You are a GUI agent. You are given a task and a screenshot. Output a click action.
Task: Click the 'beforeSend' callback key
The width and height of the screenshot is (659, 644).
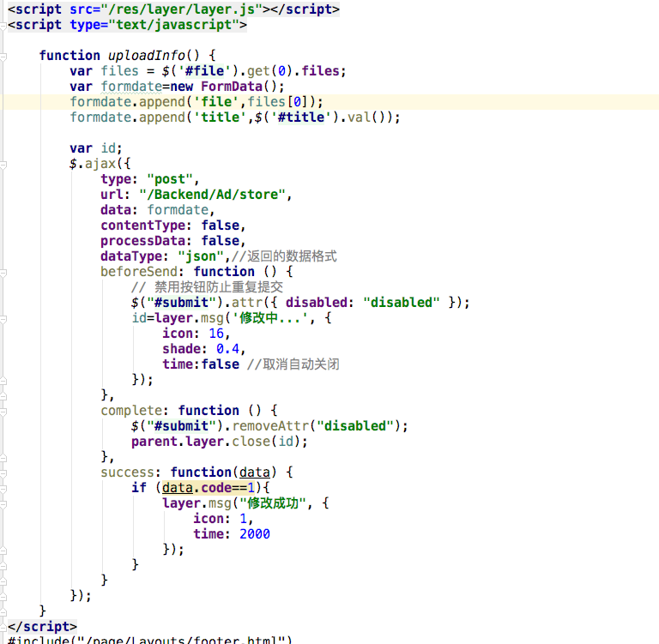coord(139,272)
